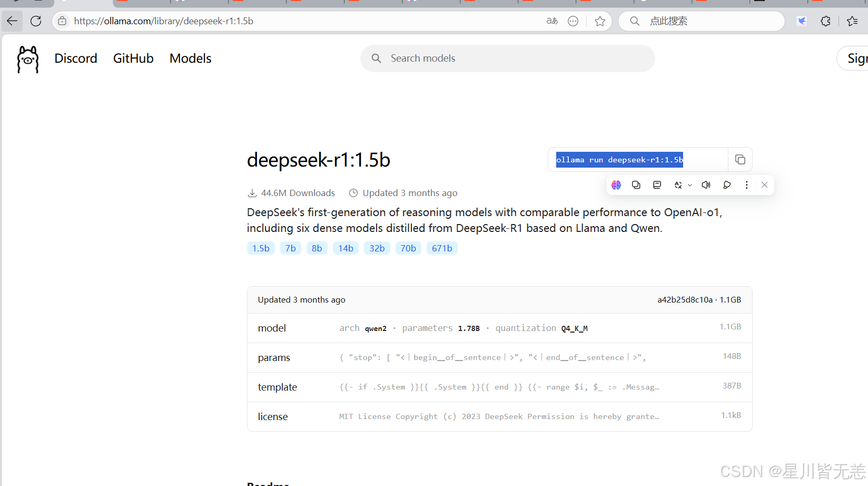868x486 pixels.
Task: Open the params file row
Action: coord(499,357)
